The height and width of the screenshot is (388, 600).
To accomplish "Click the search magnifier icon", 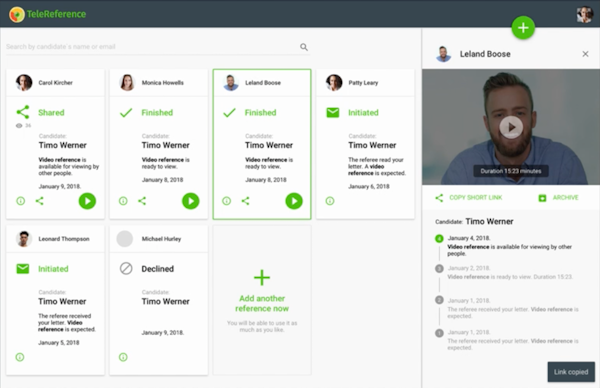I will (x=304, y=47).
